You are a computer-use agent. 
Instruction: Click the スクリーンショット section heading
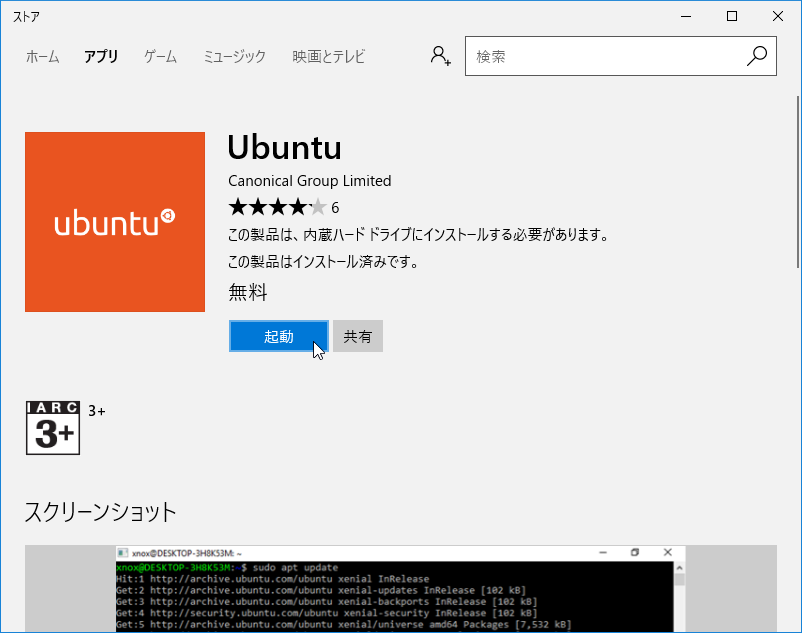tap(101, 512)
